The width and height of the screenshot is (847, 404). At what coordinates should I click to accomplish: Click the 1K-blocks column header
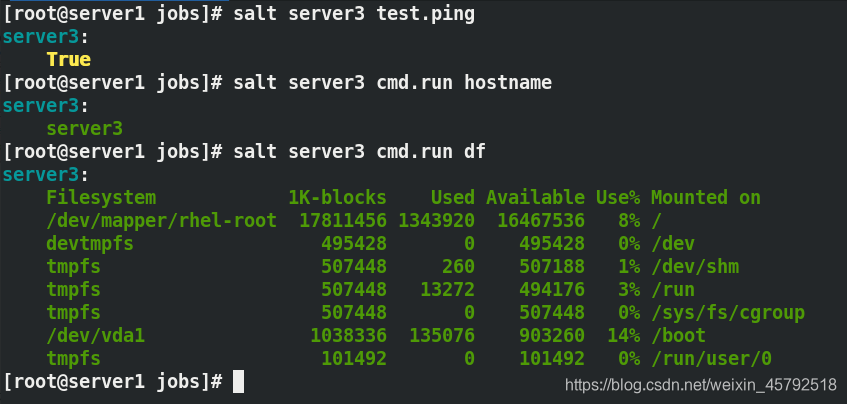pyautogui.click(x=337, y=198)
